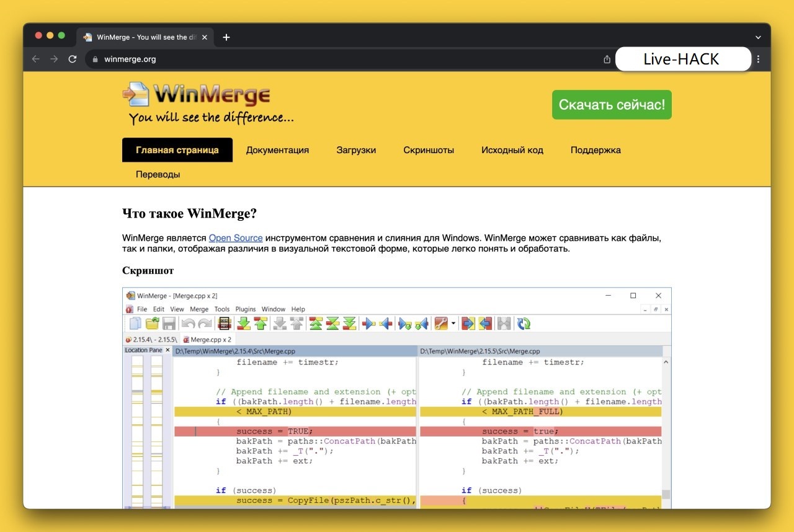Image resolution: width=794 pixels, height=532 pixels.
Task: Jump to First Difference icon
Action: click(316, 324)
